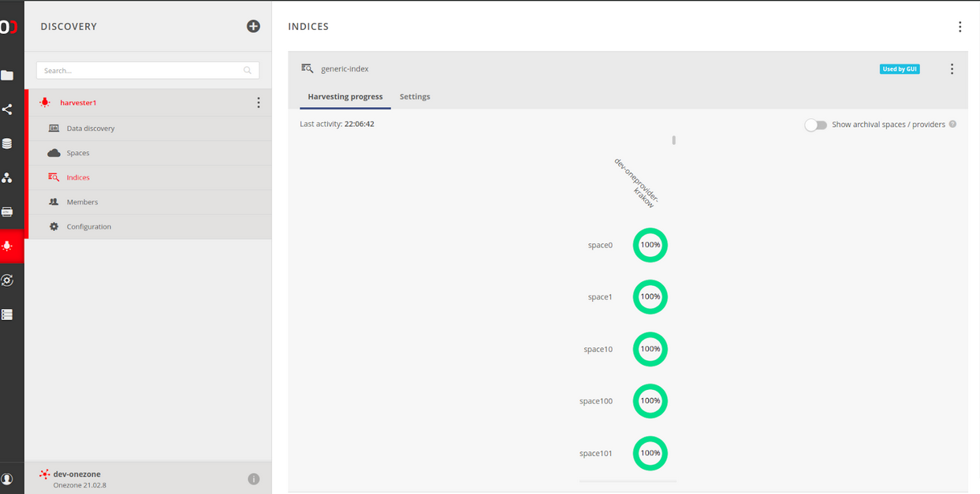
Task: Open Data discovery in harvester1 menu
Action: [90, 128]
